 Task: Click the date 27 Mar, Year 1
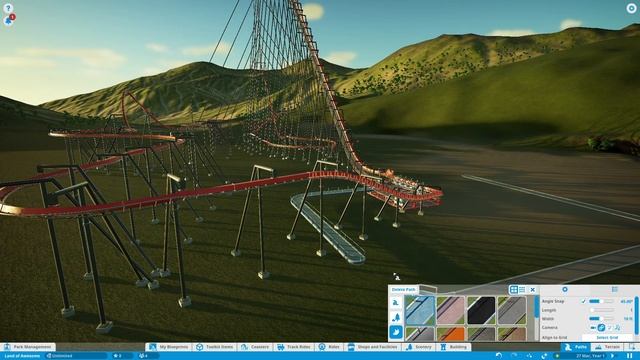click(x=590, y=356)
